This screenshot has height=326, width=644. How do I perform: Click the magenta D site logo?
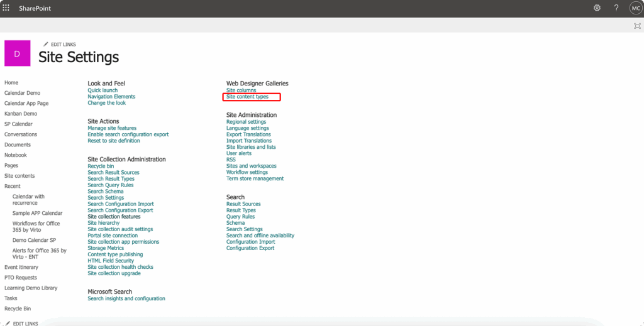click(x=17, y=53)
